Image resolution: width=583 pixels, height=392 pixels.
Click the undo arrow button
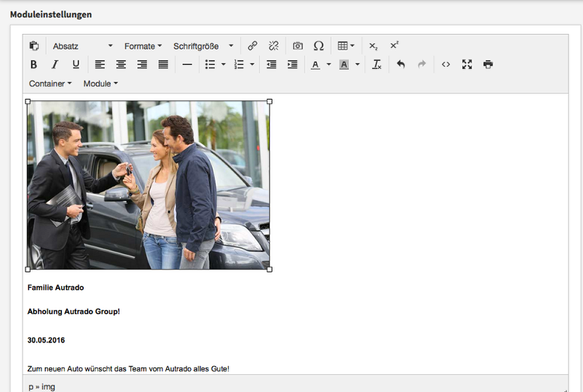click(400, 65)
